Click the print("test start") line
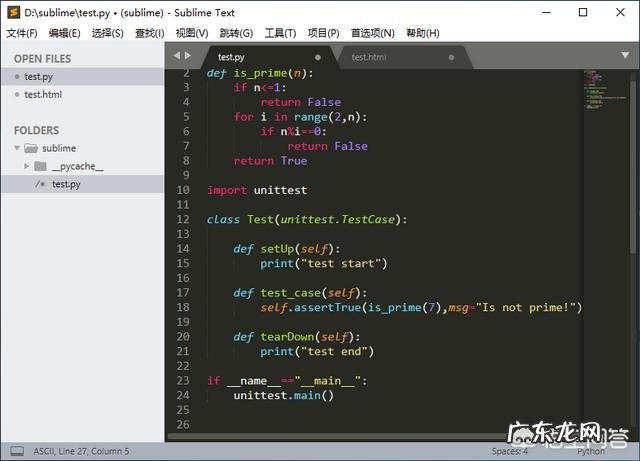The width and height of the screenshot is (640, 461). coord(324,264)
